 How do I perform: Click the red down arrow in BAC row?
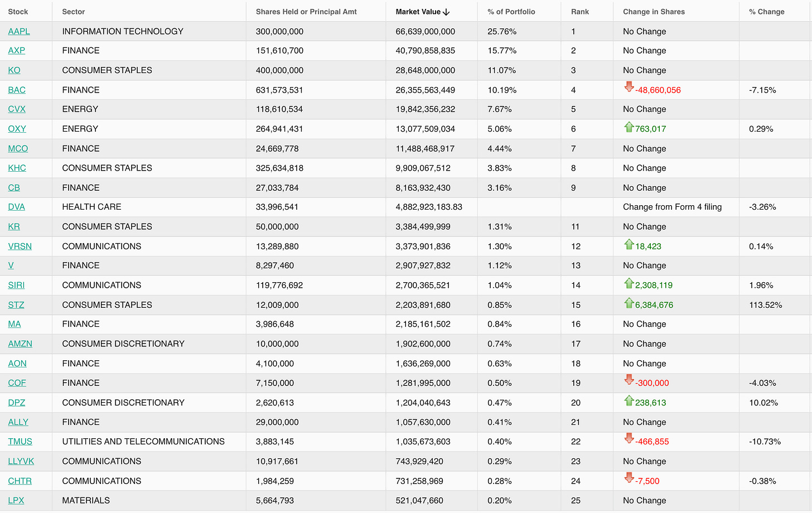pos(629,87)
